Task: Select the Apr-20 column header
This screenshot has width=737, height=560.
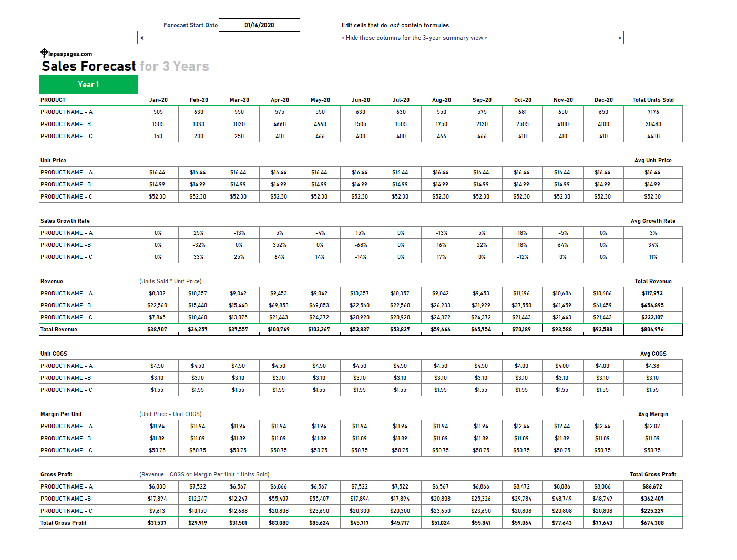Action: (280, 100)
